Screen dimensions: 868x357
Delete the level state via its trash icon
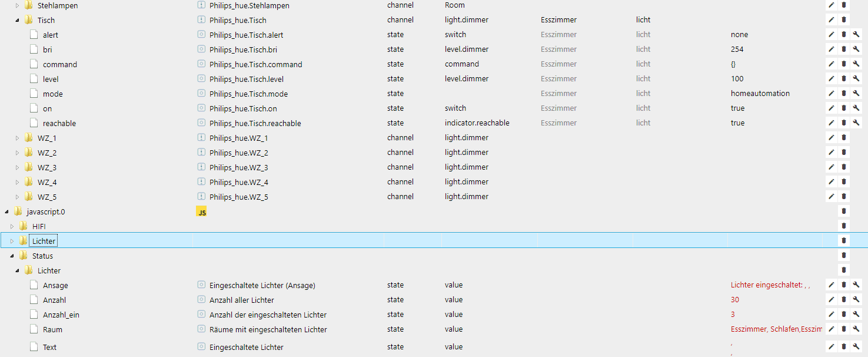click(843, 78)
